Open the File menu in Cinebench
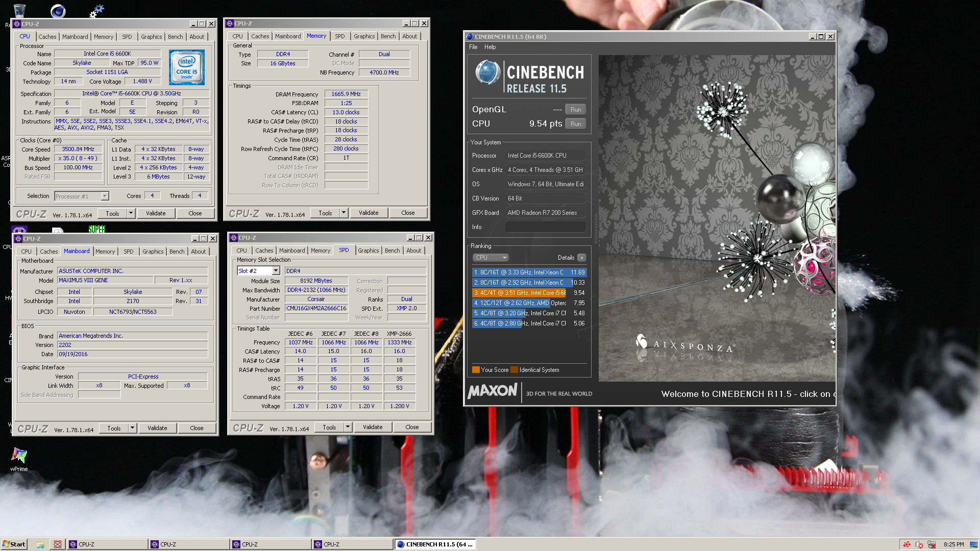Image resolution: width=980 pixels, height=551 pixels. coord(473,47)
